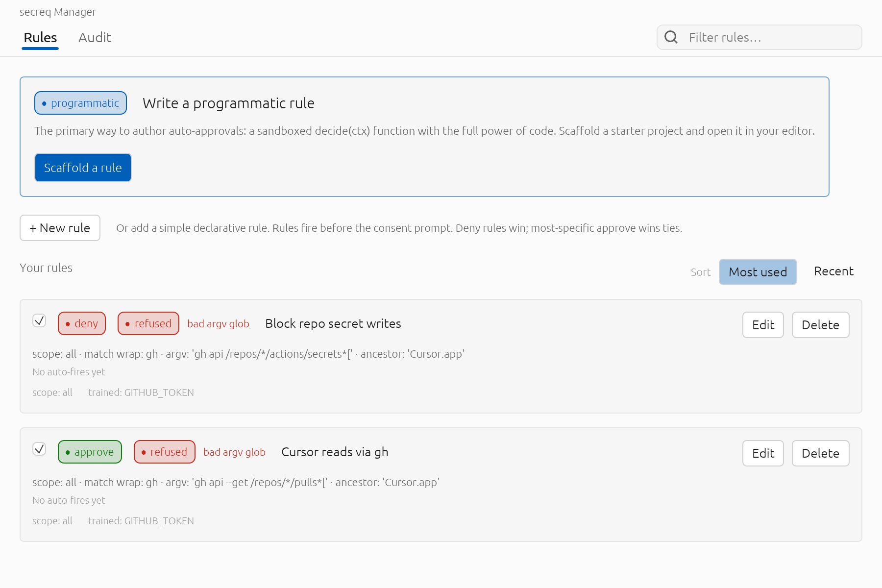Sort rules by Recent
Image resolution: width=882 pixels, height=588 pixels.
[x=833, y=271]
